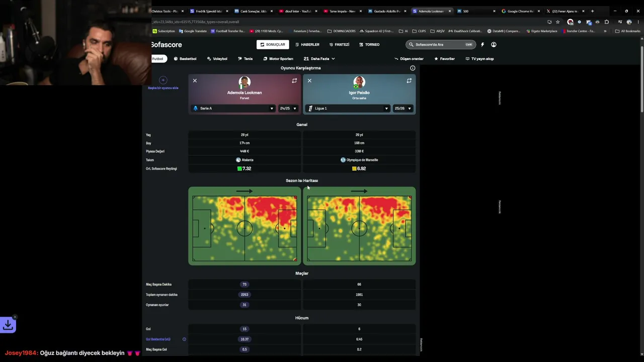Screen dimensions: 644x362
Task: Expand the Daha Fazla sports dropdown
Action: point(319,59)
